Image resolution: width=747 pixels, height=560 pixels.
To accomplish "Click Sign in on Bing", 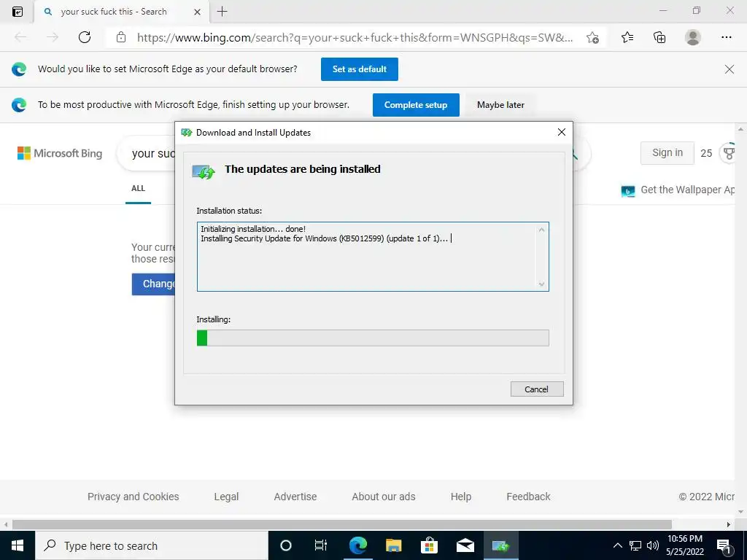I will 667,153.
